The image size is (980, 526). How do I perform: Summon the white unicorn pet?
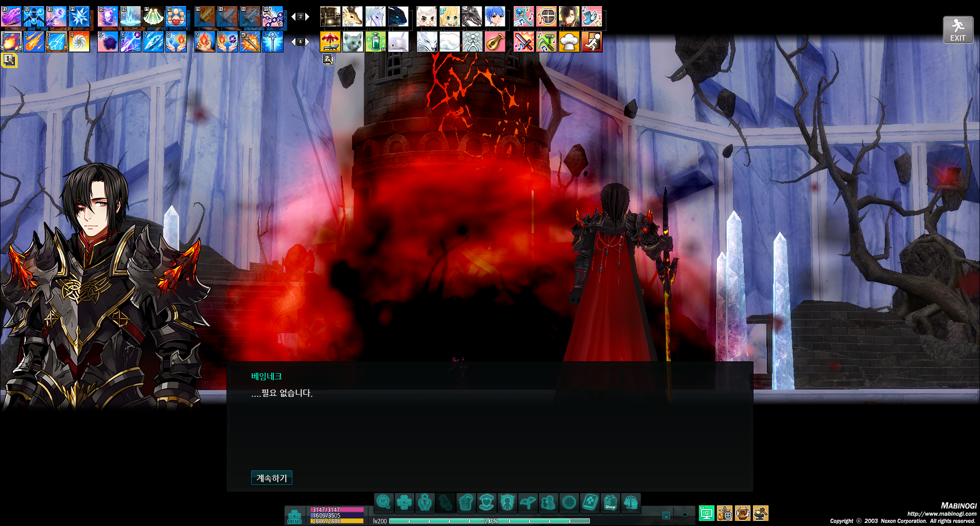375,16
